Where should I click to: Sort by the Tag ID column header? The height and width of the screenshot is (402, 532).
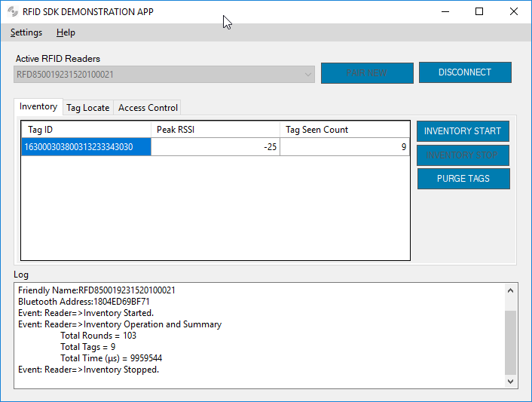pyautogui.click(x=86, y=130)
